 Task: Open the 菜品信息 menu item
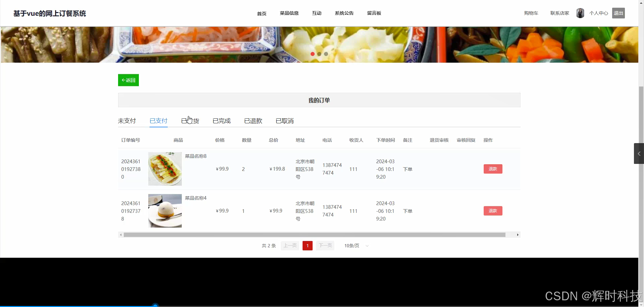[x=289, y=13]
